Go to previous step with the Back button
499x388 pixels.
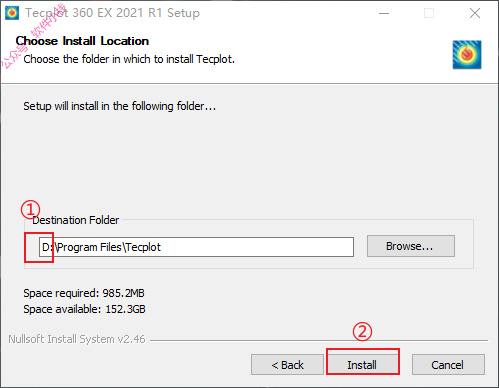click(x=287, y=365)
